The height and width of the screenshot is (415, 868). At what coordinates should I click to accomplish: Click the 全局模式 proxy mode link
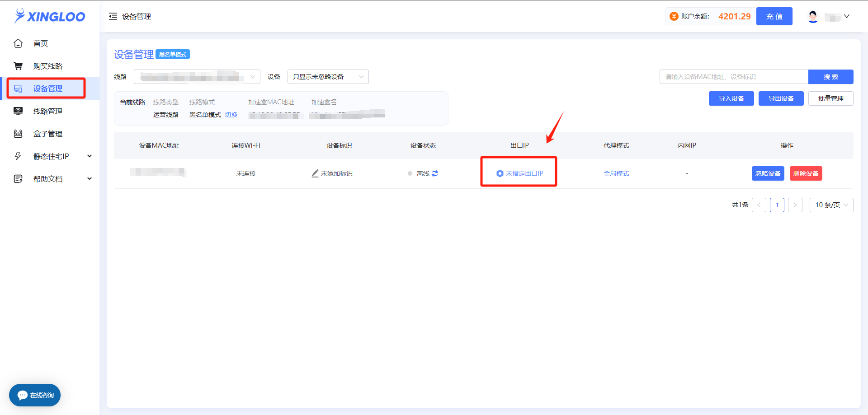coord(616,173)
